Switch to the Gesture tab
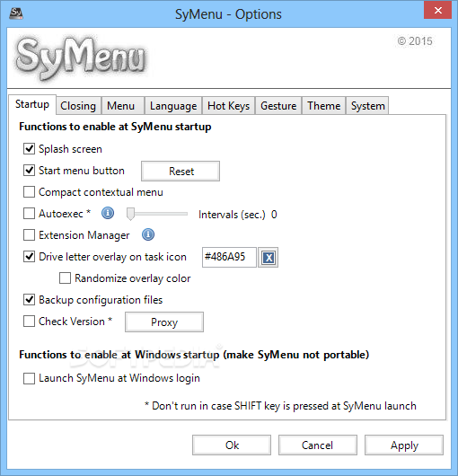The height and width of the screenshot is (476, 458). [x=278, y=106]
